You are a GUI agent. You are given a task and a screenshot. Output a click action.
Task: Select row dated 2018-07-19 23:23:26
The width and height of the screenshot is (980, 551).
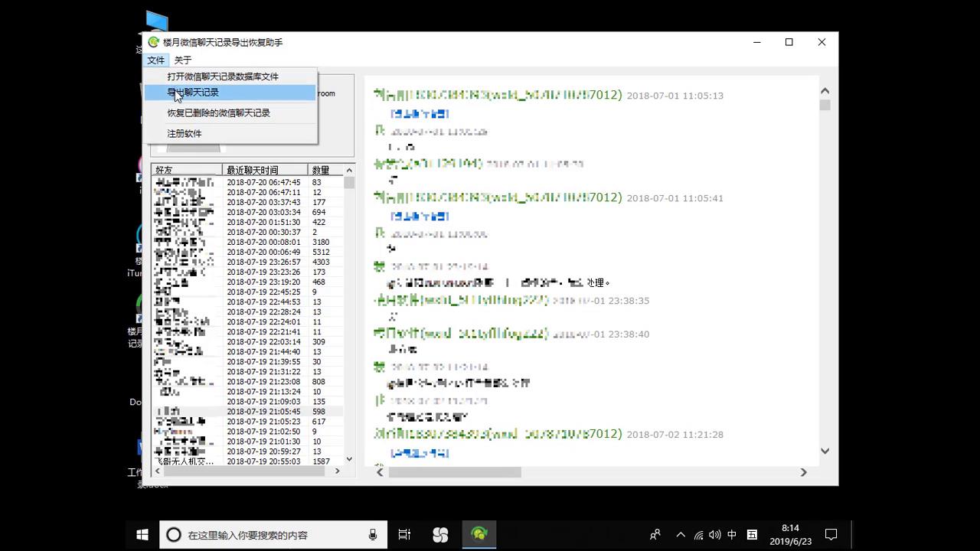pyautogui.click(x=247, y=272)
